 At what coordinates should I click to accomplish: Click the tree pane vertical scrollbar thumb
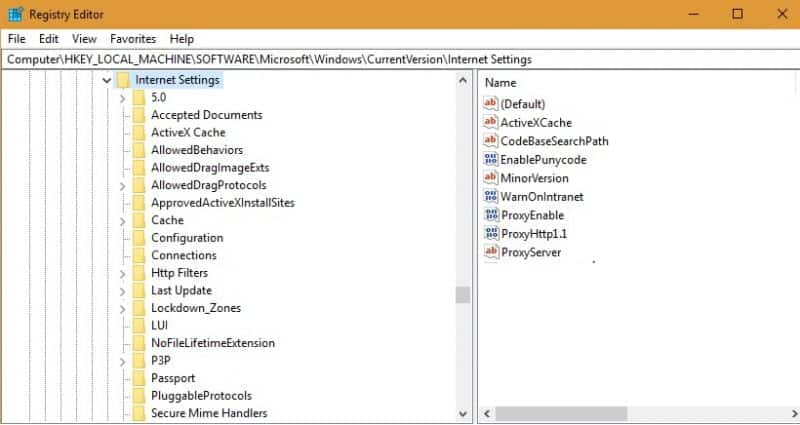[x=463, y=295]
